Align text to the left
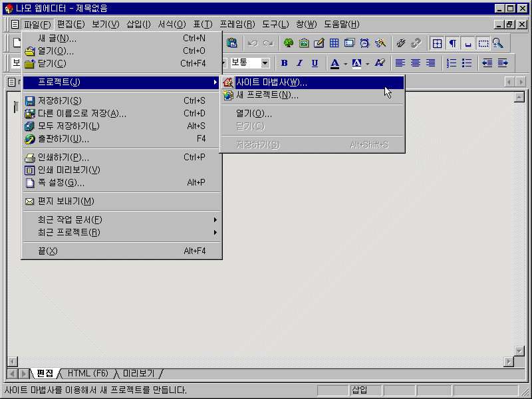 point(400,63)
